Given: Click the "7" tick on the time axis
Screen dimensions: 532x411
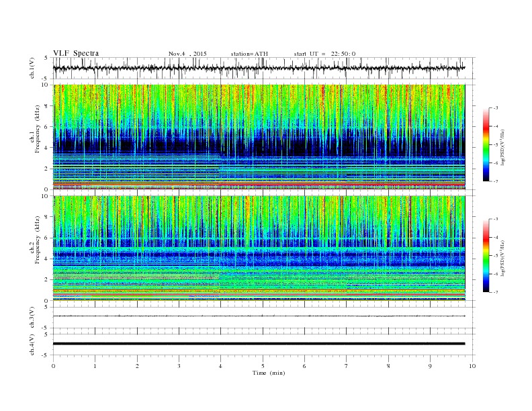Looking at the screenshot, I should click(347, 366).
